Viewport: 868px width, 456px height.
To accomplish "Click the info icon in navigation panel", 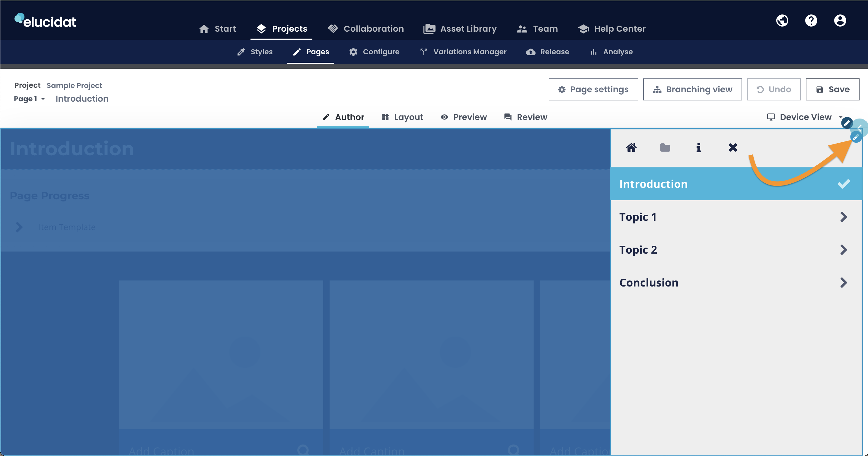I will (x=698, y=147).
